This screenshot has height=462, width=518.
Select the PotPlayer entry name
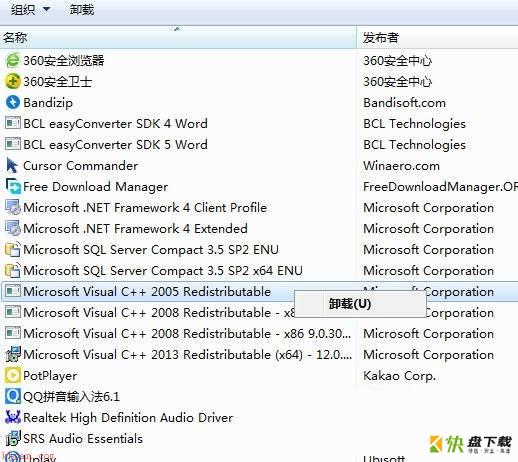pyautogui.click(x=50, y=376)
